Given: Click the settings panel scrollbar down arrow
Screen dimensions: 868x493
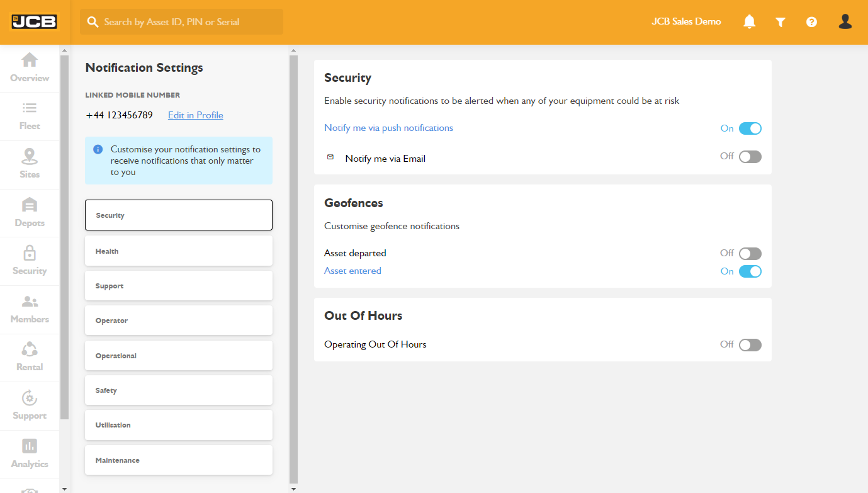Looking at the screenshot, I should pyautogui.click(x=293, y=489).
